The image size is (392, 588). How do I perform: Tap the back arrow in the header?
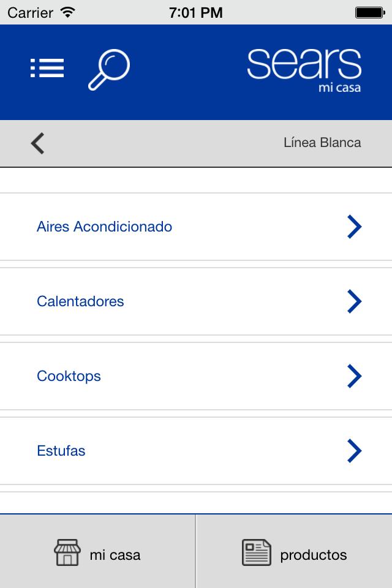click(x=37, y=143)
